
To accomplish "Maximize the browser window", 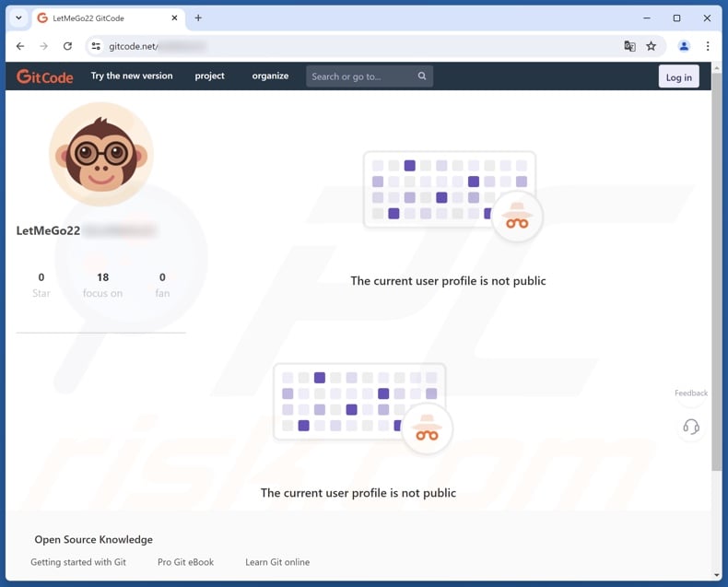I will (x=677, y=18).
